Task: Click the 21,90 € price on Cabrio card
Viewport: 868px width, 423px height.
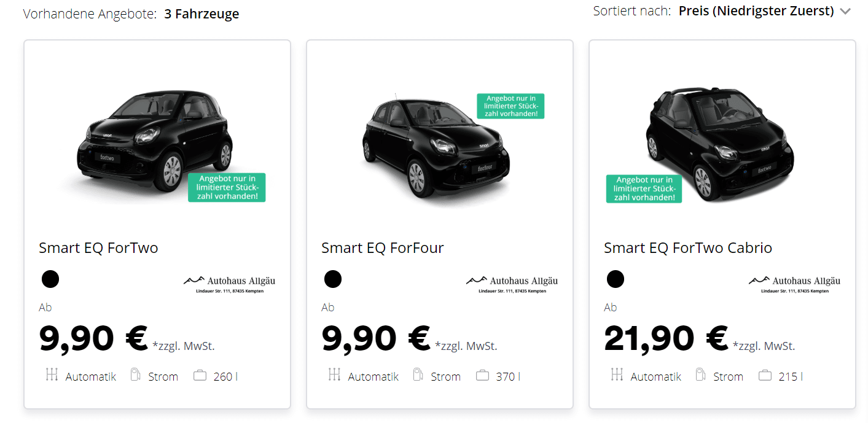Action: click(666, 338)
